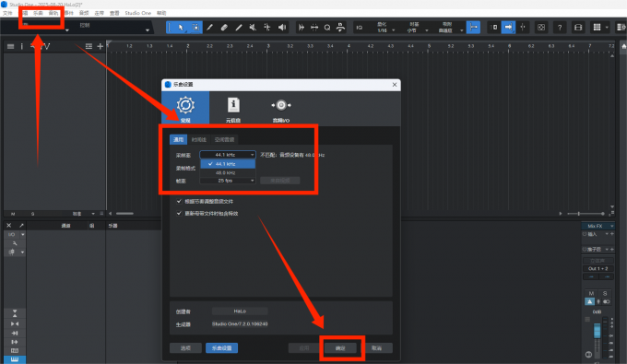Select the 通用 tab
The height and width of the screenshot is (364, 627).
tap(178, 139)
